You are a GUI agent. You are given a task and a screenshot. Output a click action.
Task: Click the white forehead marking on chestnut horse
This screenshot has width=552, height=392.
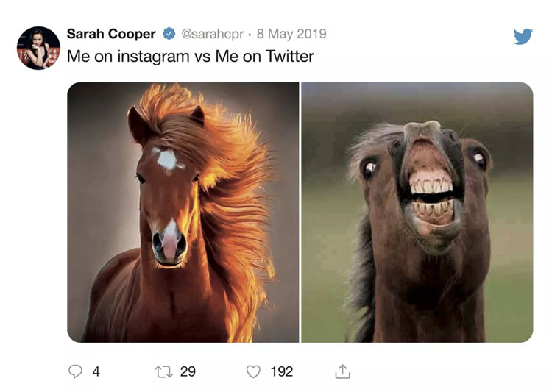[x=167, y=160]
